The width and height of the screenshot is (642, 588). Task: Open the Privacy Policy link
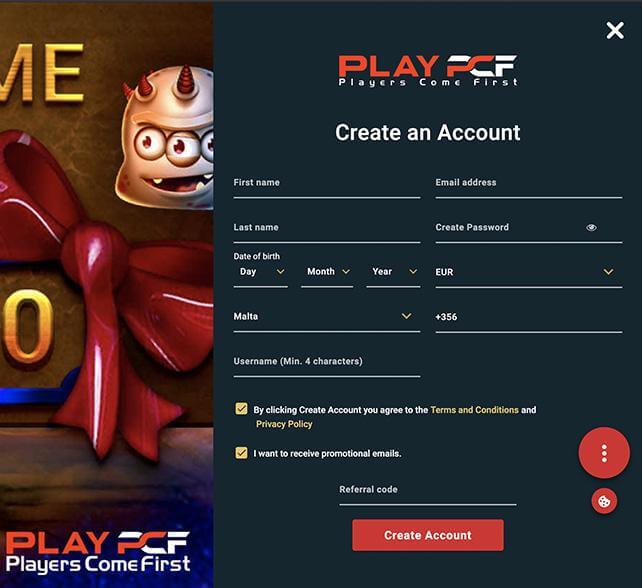coord(284,424)
